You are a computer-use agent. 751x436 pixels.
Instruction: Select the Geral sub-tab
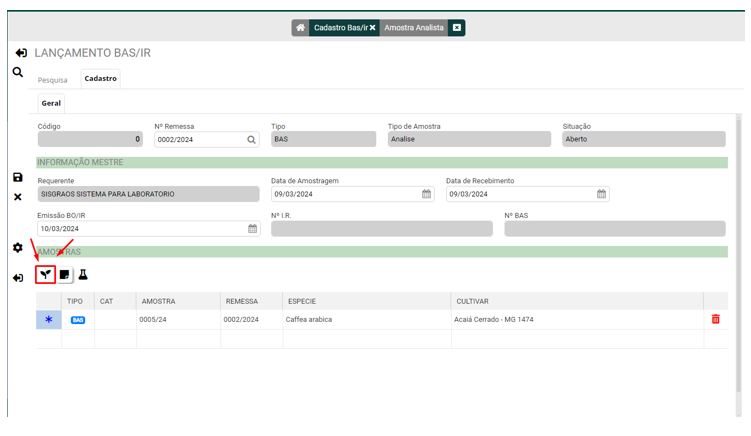tap(51, 103)
